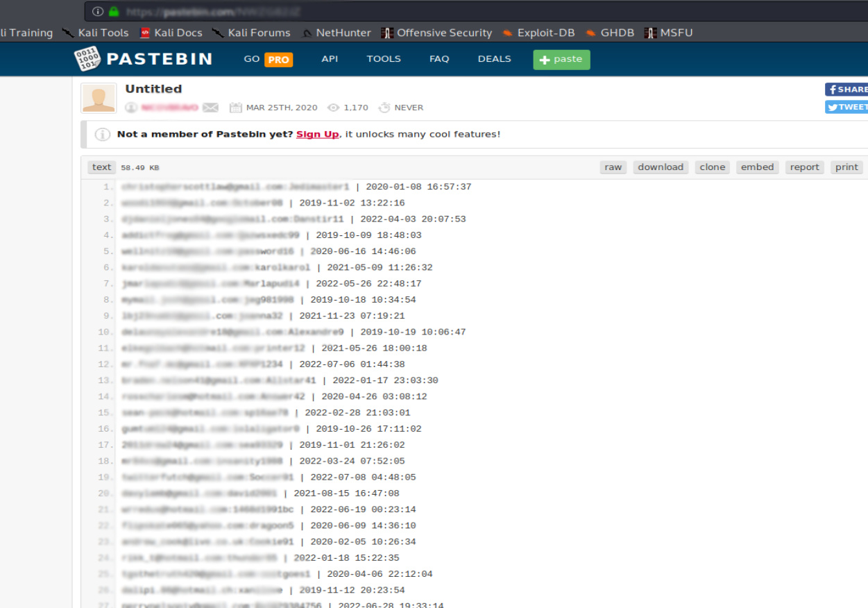Open the API menu item
The image size is (868, 608).
click(330, 59)
